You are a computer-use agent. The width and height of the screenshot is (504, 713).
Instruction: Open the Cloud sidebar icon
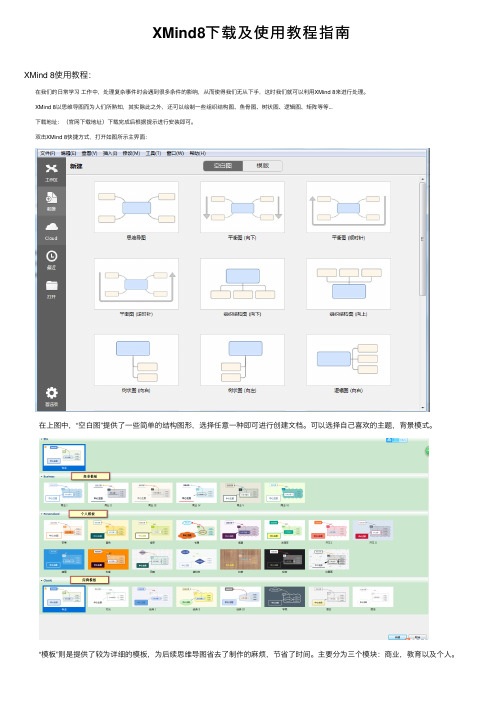point(51,230)
